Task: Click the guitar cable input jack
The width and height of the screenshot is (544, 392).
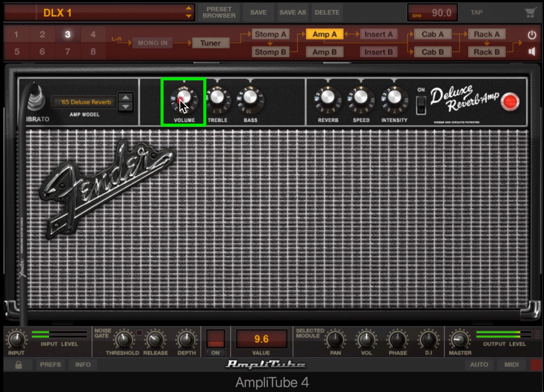Action: (x=35, y=97)
